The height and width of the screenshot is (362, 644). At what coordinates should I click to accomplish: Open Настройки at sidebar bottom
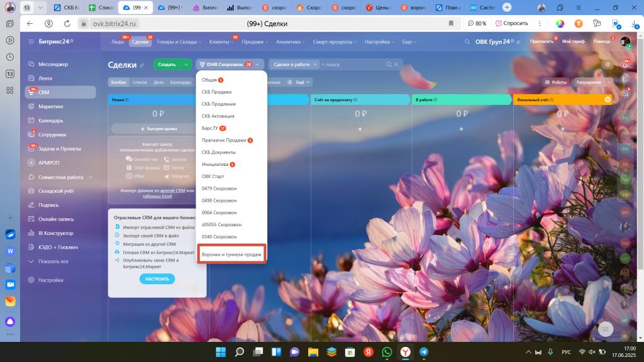point(51,280)
